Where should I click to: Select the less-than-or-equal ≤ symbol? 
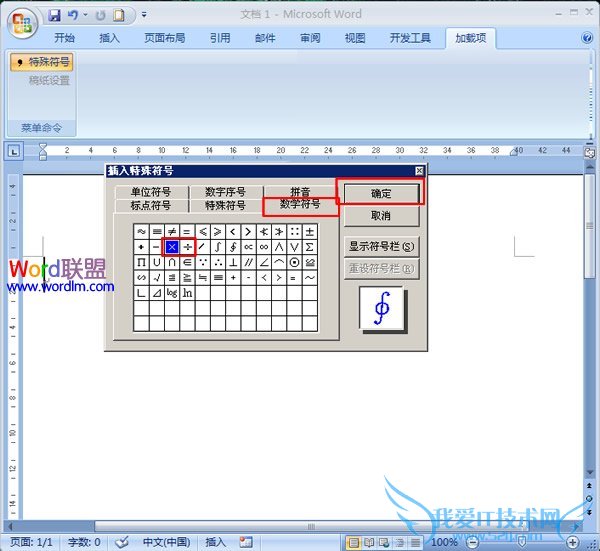point(203,231)
